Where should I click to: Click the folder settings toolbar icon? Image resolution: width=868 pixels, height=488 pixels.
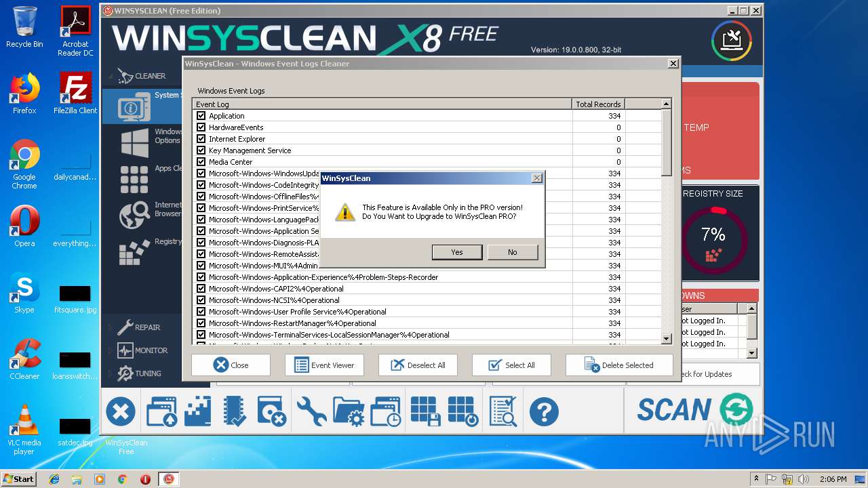coord(349,411)
